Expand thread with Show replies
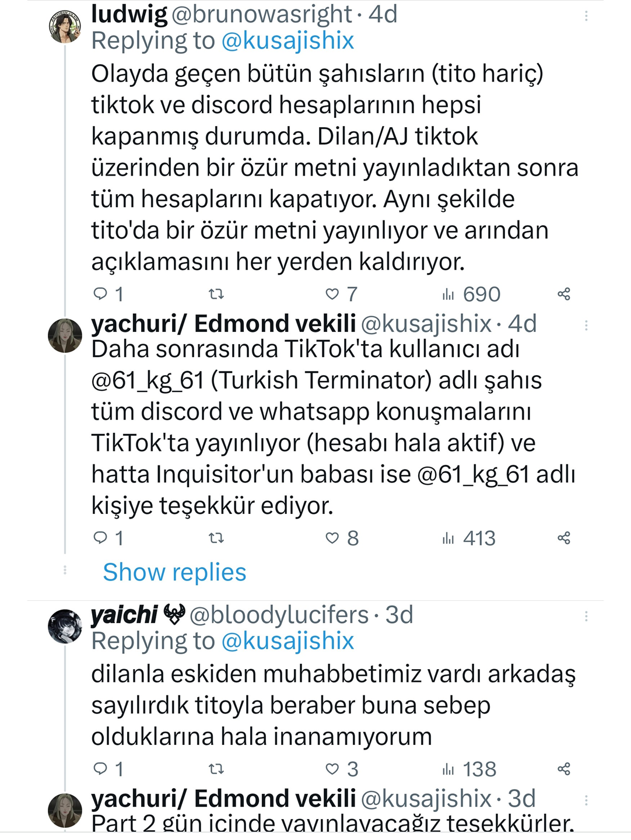631x840 pixels. [174, 572]
